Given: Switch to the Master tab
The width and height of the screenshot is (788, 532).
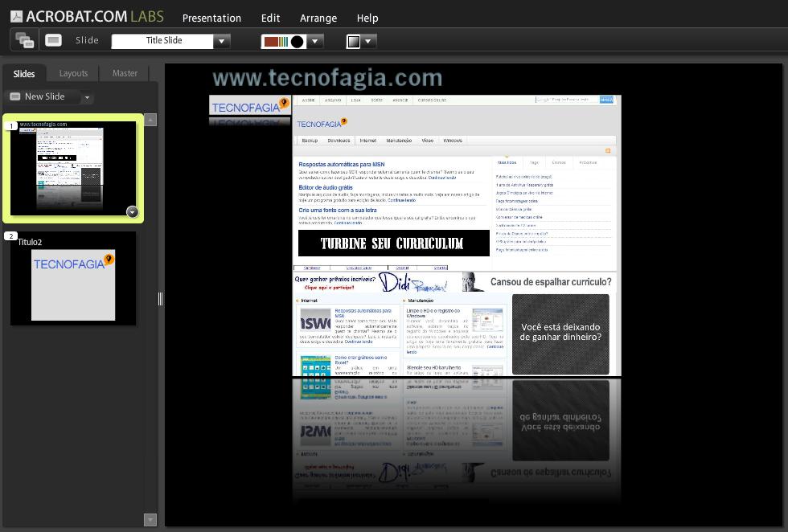Looking at the screenshot, I should point(125,73).
